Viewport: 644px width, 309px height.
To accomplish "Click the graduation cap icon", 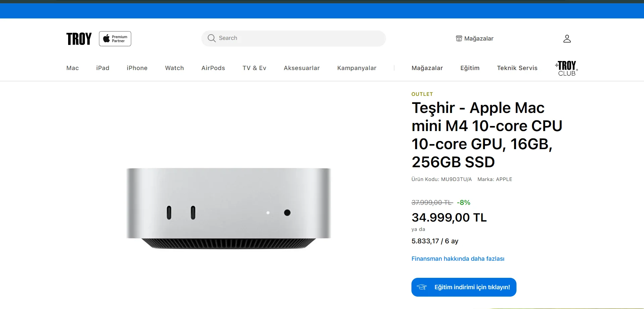I will tap(422, 287).
